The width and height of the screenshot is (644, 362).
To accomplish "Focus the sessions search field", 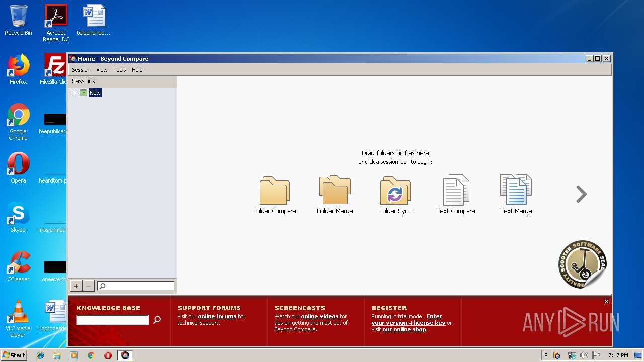I will point(136,286).
